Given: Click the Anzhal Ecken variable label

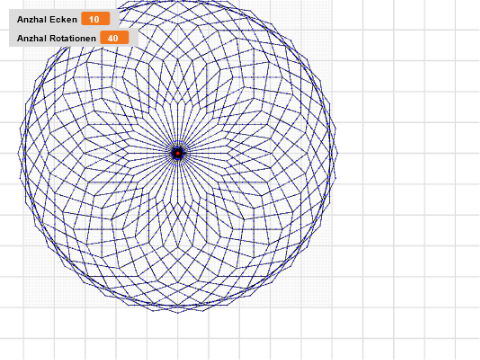Looking at the screenshot, I should (x=47, y=19).
